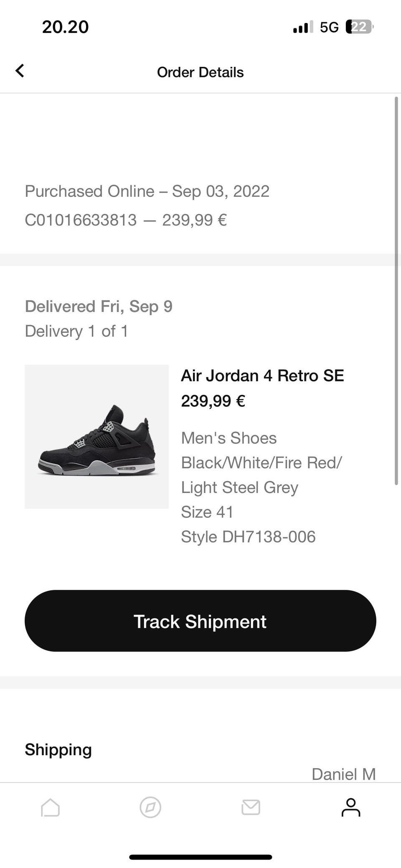Tap the back arrow icon
The image size is (401, 868).
(20, 71)
